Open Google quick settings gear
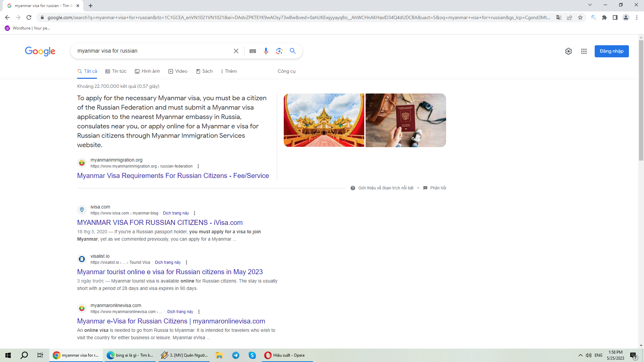Image resolution: width=644 pixels, height=362 pixels. coord(569,51)
